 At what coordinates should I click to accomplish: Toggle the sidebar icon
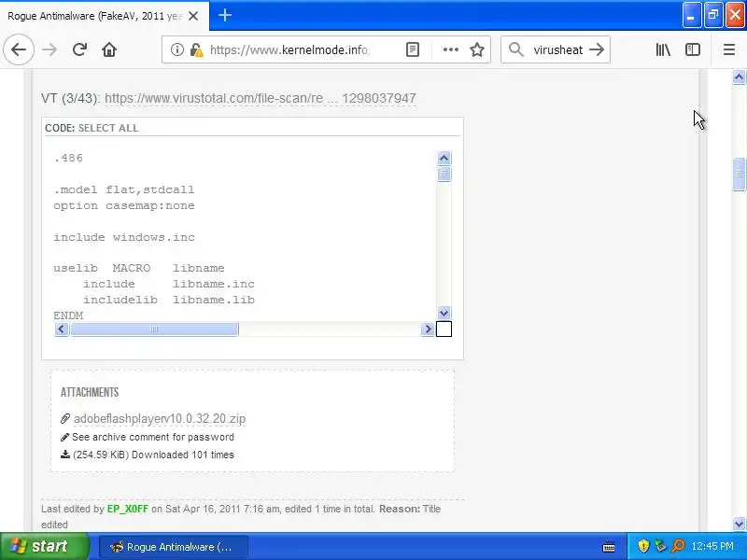(x=693, y=49)
